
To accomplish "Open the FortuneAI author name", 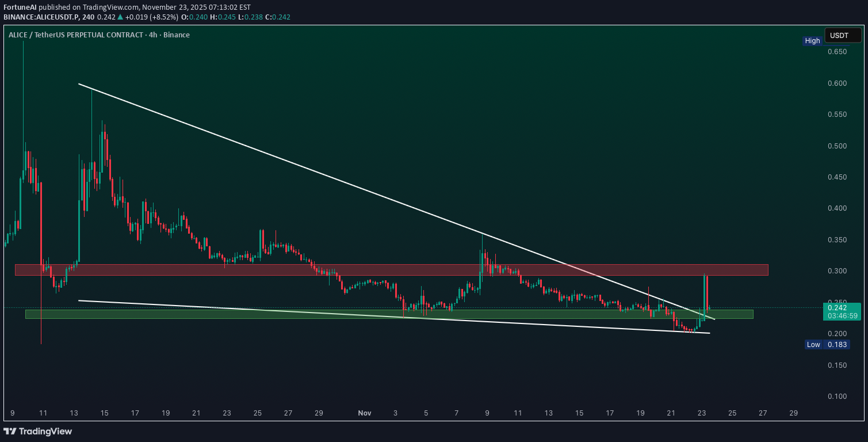I will coord(20,6).
